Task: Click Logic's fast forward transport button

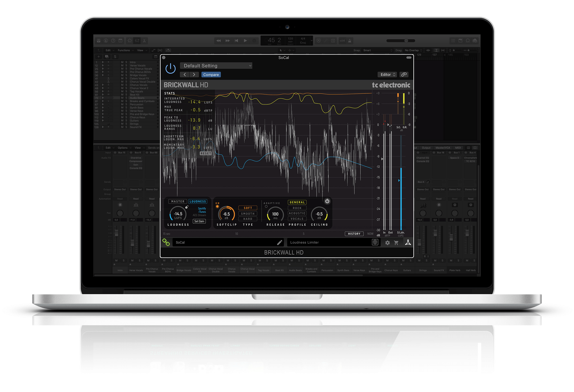Action: point(228,41)
